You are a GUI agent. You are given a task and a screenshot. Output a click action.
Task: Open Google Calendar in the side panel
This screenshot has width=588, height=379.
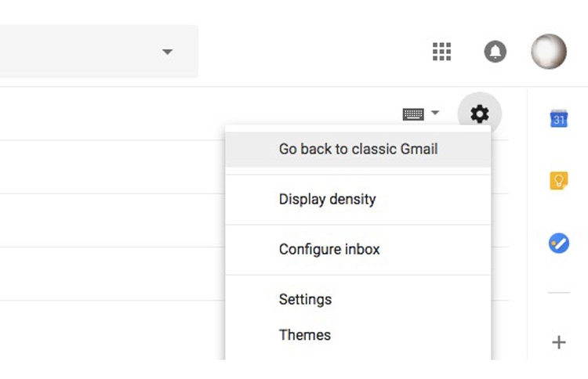point(559,118)
